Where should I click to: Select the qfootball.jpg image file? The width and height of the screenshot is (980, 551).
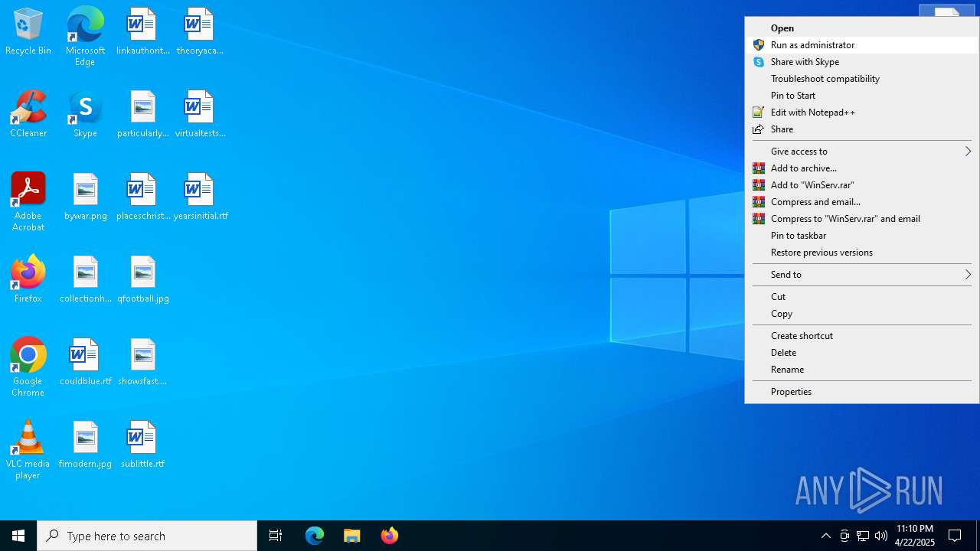point(143,280)
